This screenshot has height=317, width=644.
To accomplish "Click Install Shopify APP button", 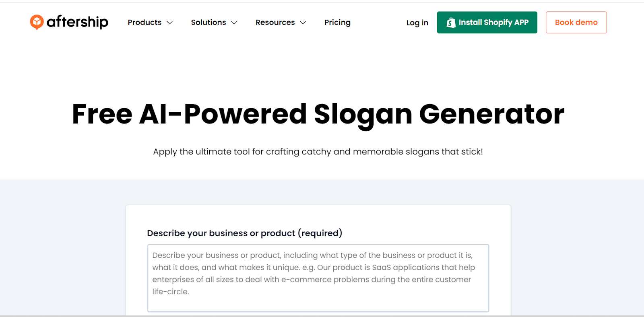I will click(x=487, y=23).
